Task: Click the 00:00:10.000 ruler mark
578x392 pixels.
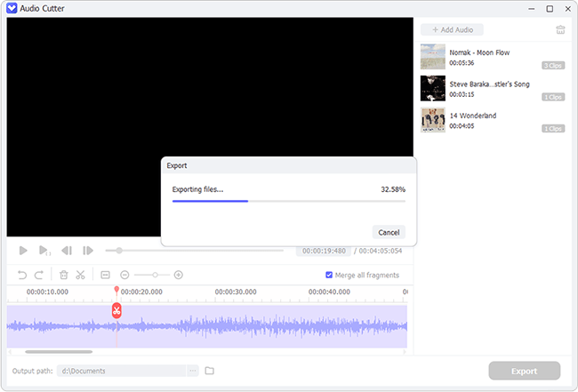Action: (x=47, y=292)
